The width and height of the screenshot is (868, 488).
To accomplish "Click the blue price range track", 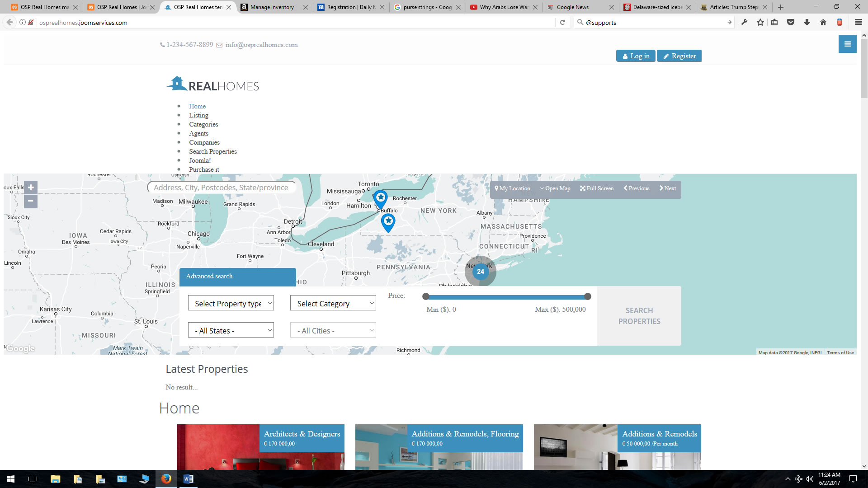I will pos(506,297).
